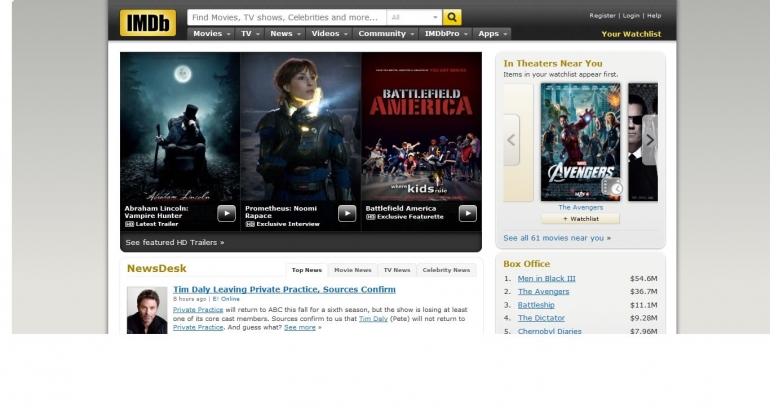
Task: Open the All search category dropdown
Action: 414,17
